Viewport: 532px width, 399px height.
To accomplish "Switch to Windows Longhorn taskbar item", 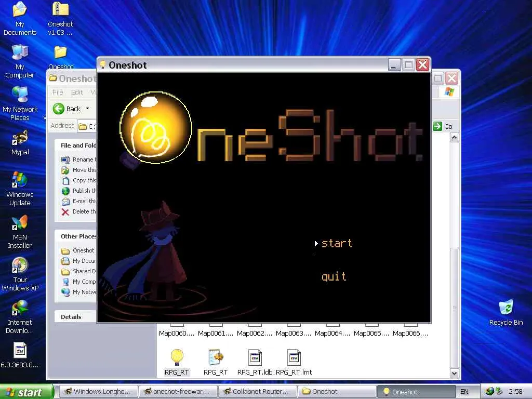I will click(99, 392).
